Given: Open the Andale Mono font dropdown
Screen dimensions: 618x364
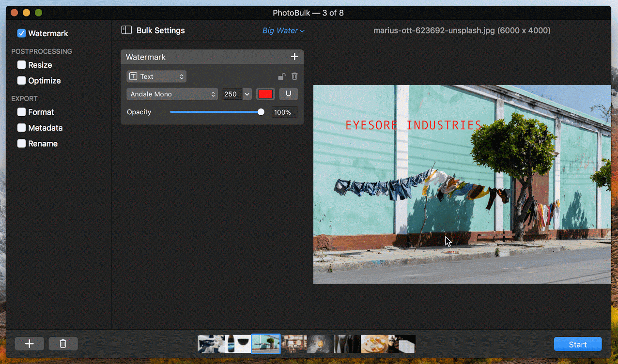Looking at the screenshot, I should pos(172,94).
